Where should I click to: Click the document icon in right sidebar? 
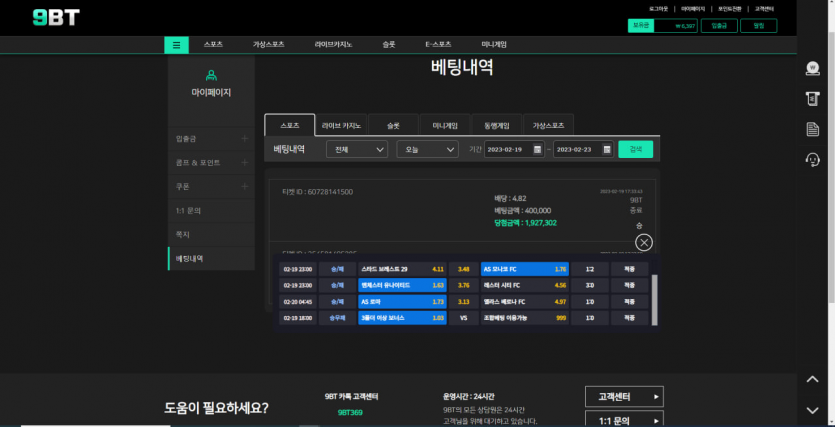click(813, 129)
